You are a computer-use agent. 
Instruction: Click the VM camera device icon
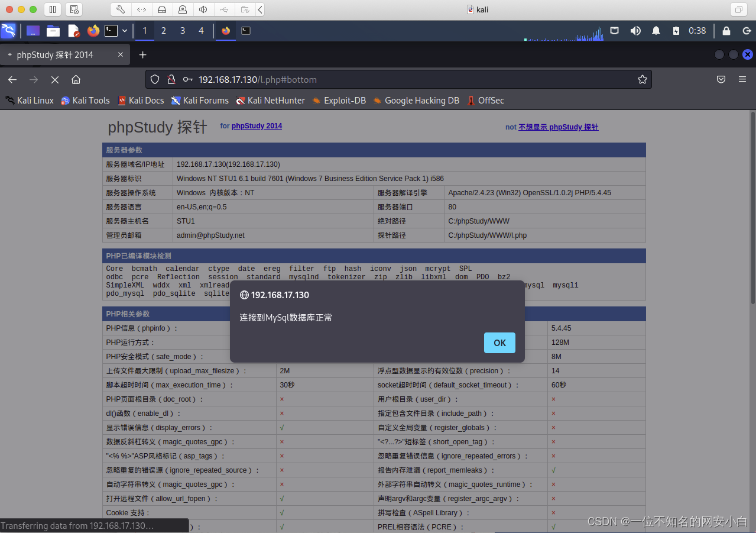coord(183,9)
